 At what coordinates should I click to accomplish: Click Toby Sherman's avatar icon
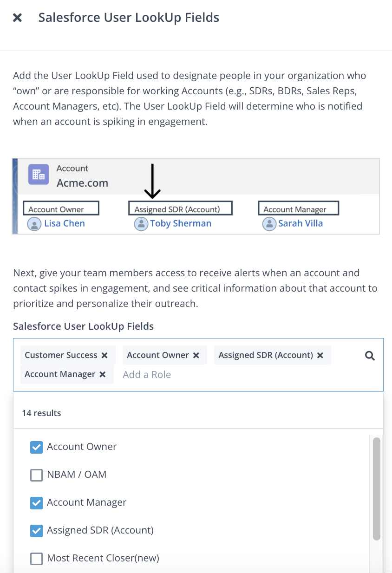click(x=141, y=224)
